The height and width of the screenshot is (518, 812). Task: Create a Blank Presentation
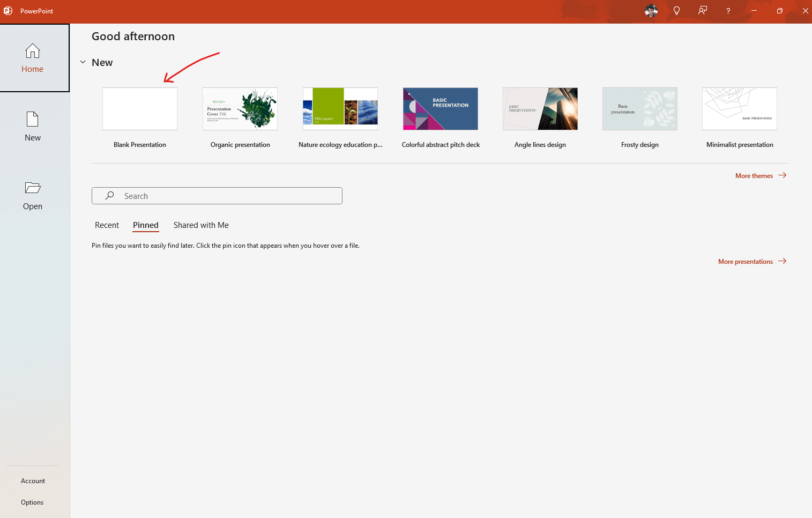[139, 108]
